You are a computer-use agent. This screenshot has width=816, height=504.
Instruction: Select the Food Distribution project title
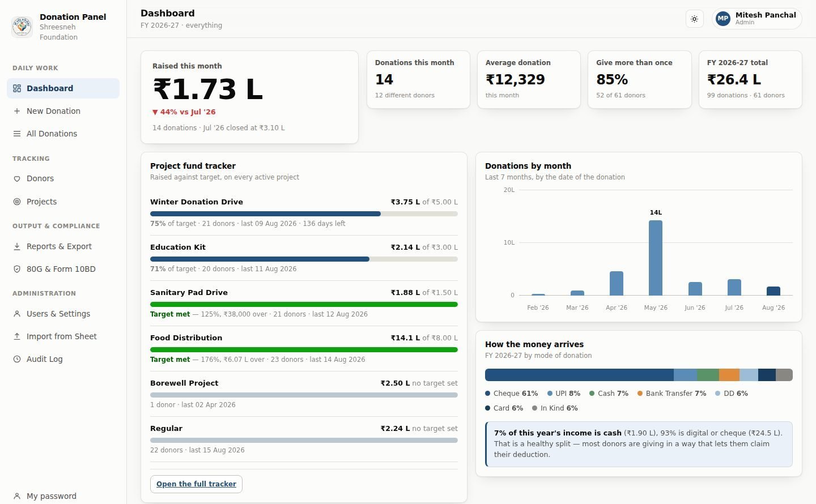186,338
